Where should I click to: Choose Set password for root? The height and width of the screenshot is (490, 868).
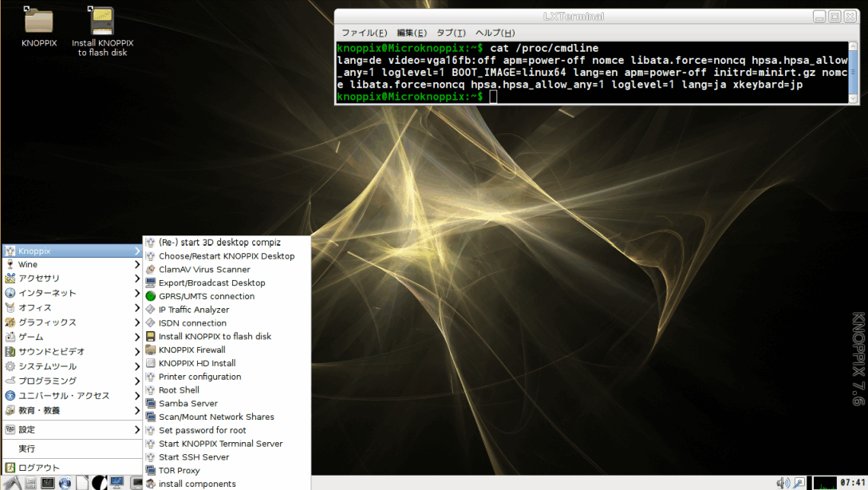(x=227, y=430)
